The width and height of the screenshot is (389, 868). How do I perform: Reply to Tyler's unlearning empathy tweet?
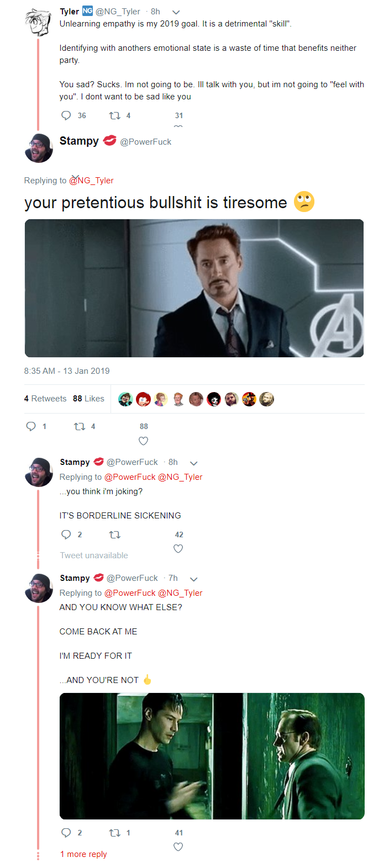pyautogui.click(x=66, y=115)
